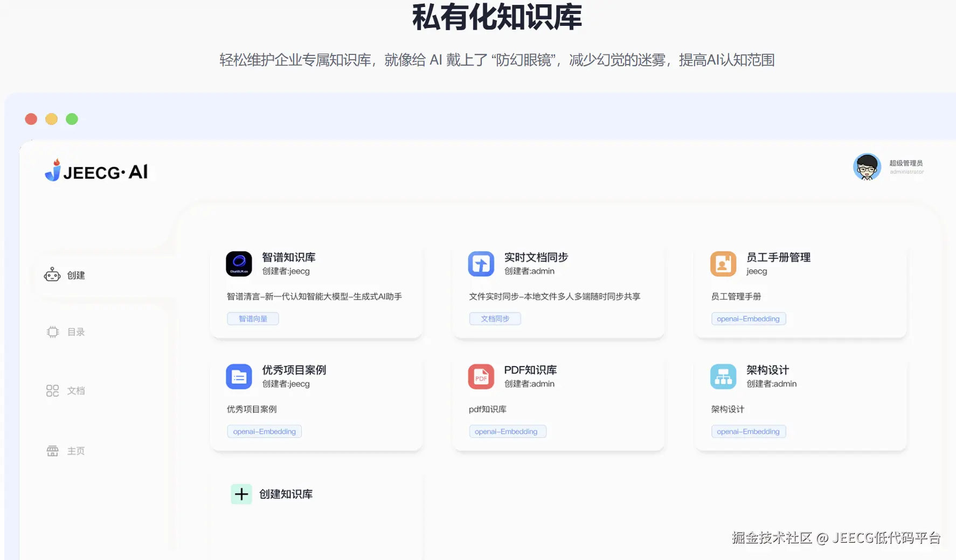The height and width of the screenshot is (560, 956).
Task: Open the 智谱知识库 card icon
Action: [239, 264]
